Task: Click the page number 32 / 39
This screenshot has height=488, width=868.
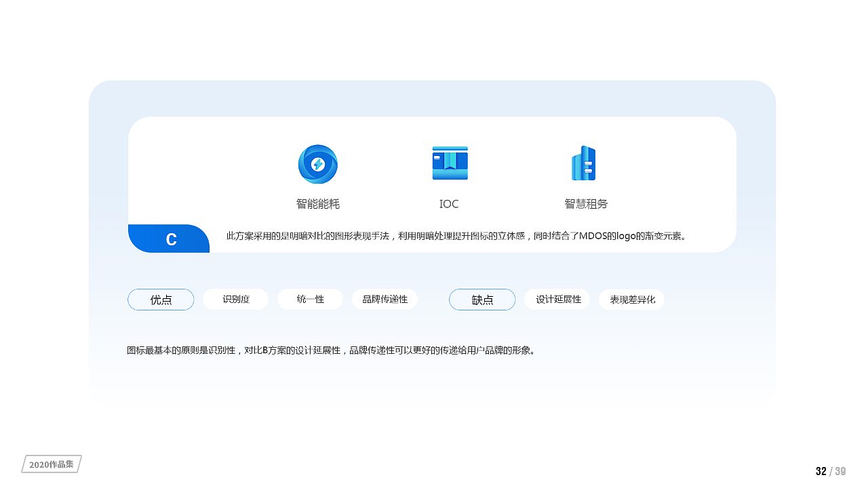Action: (831, 472)
